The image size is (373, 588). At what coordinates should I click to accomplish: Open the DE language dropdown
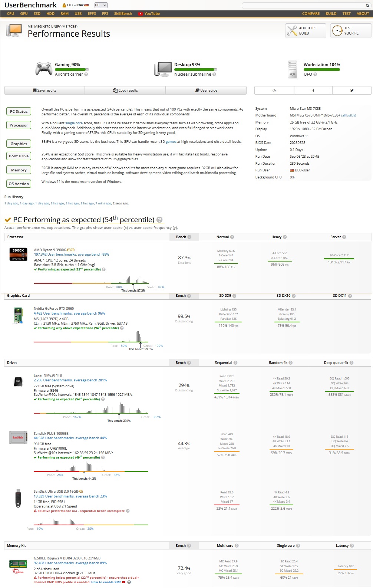pyautogui.click(x=101, y=5)
